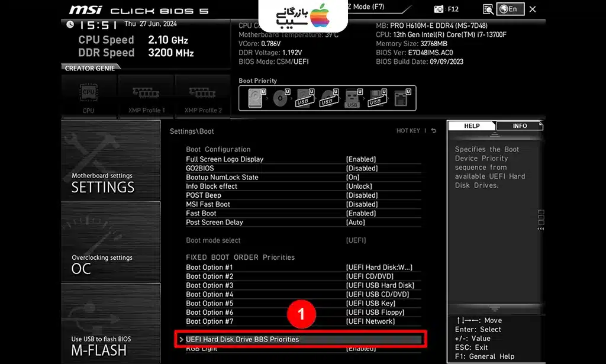Switch to EZ Mode (F7)
606x364 pixels.
[x=366, y=7]
